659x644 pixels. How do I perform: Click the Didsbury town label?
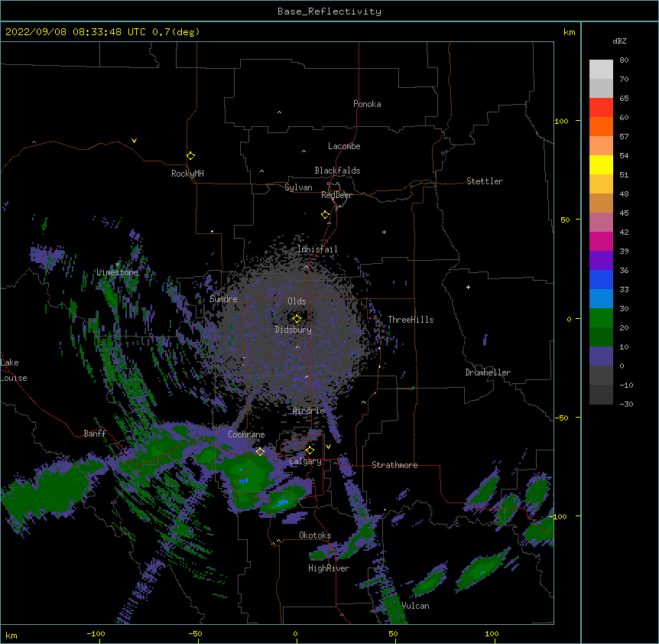pos(294,330)
